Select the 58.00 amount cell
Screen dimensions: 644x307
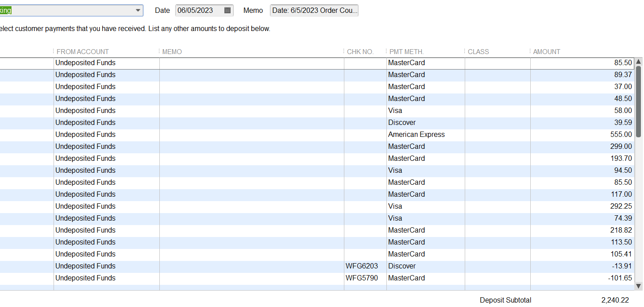tap(582, 111)
